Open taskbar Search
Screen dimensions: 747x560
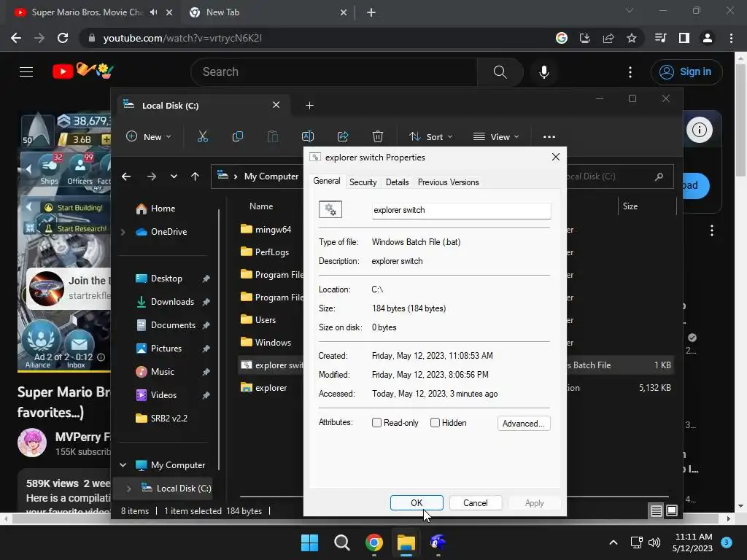(x=341, y=542)
